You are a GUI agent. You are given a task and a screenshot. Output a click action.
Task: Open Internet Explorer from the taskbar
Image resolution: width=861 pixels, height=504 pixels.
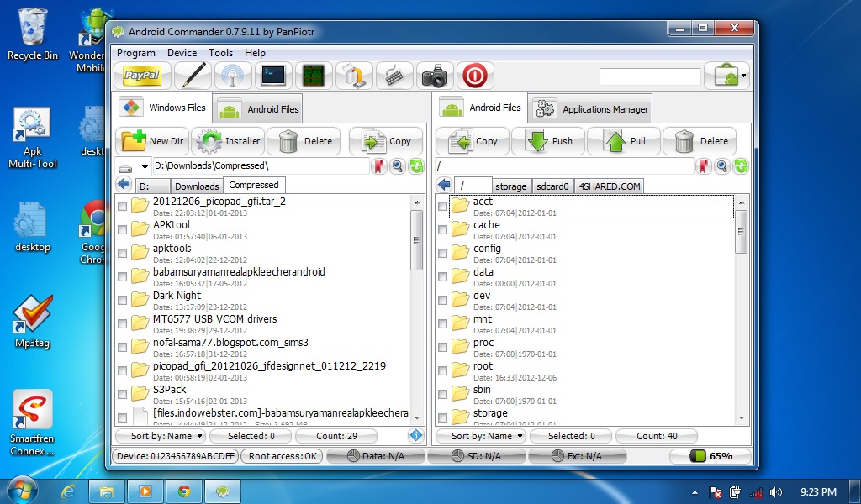68,491
